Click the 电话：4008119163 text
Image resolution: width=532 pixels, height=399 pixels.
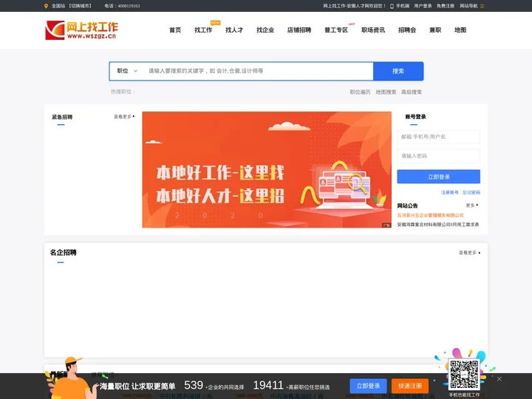pyautogui.click(x=122, y=6)
